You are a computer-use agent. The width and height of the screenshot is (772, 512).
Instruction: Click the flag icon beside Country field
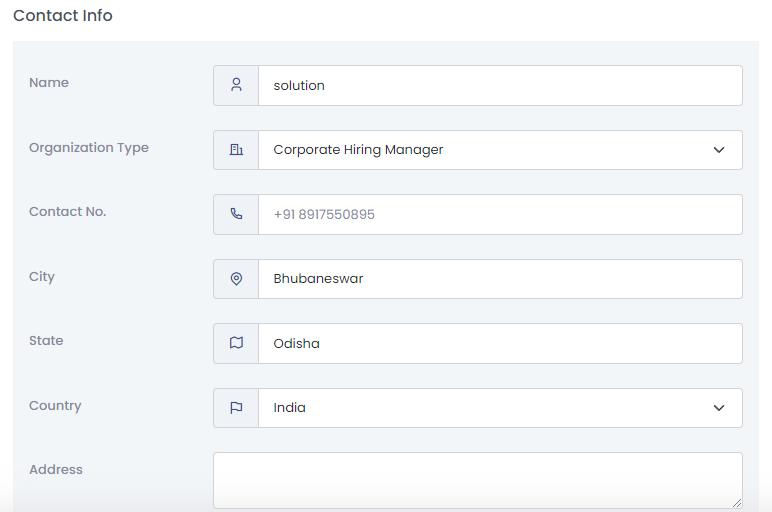point(236,408)
